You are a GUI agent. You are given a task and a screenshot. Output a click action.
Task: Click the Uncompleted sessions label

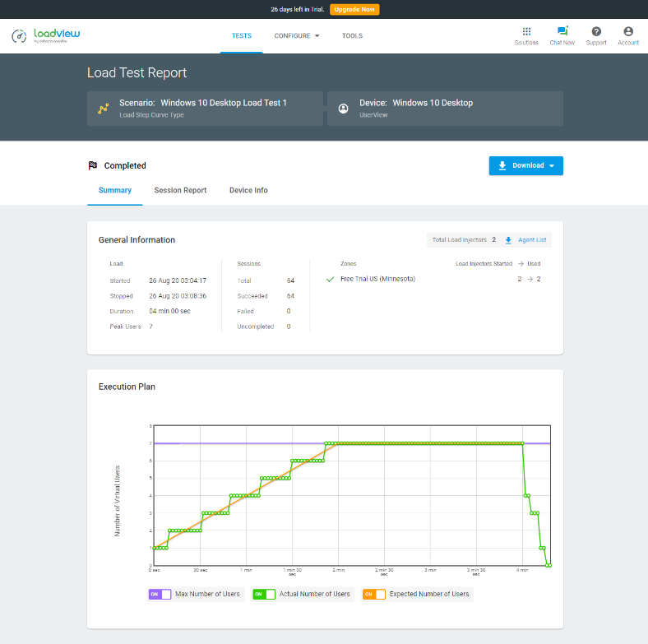click(256, 327)
